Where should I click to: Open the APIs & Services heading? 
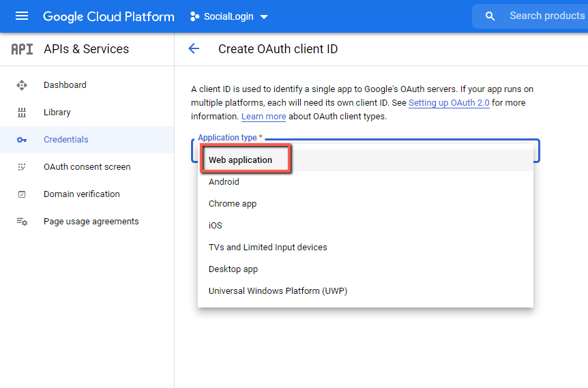(x=86, y=49)
